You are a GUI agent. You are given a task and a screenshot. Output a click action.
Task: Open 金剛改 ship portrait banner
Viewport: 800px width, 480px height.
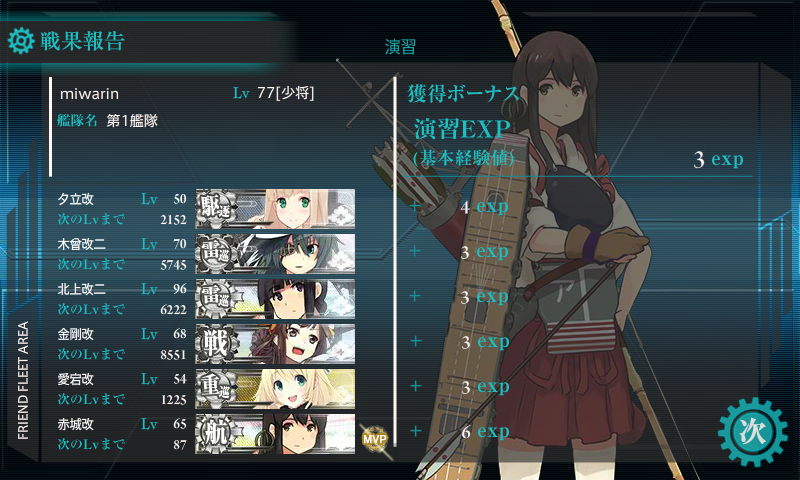tap(276, 343)
